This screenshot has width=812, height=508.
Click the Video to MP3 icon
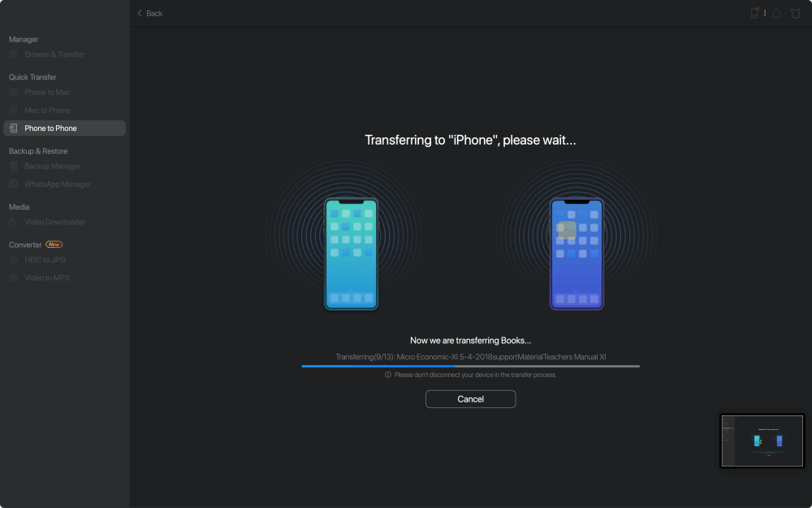(x=14, y=278)
